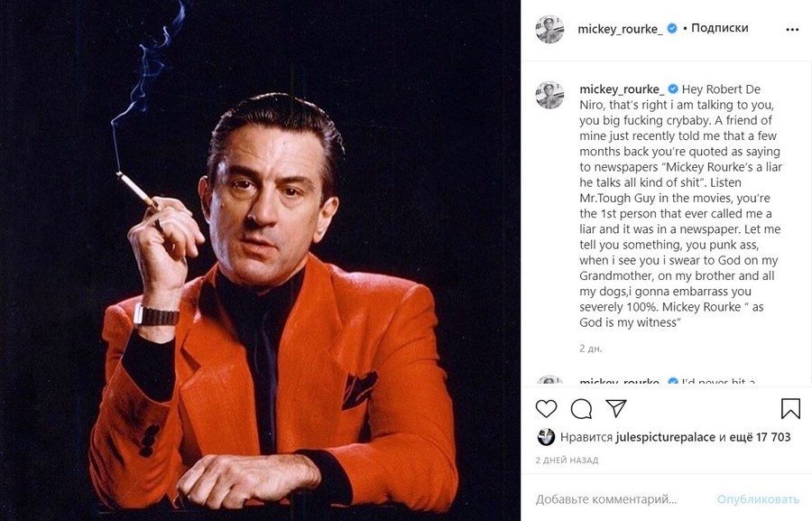Click the 2 дн. caption time label
The image size is (812, 521).
[x=590, y=349]
